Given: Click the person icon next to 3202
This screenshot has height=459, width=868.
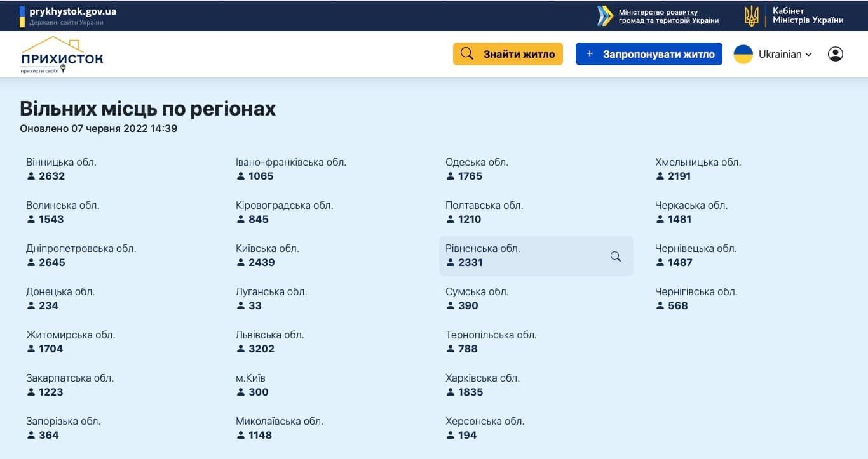Looking at the screenshot, I should [x=241, y=349].
